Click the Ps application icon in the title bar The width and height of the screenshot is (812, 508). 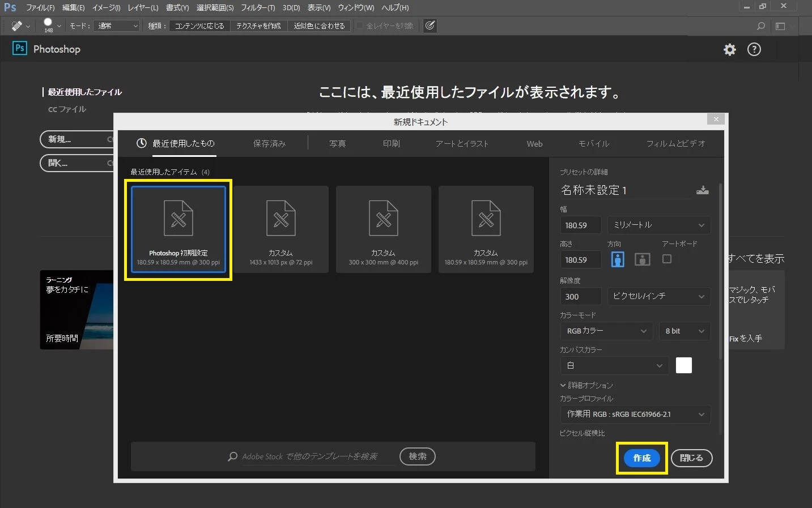coord(10,7)
